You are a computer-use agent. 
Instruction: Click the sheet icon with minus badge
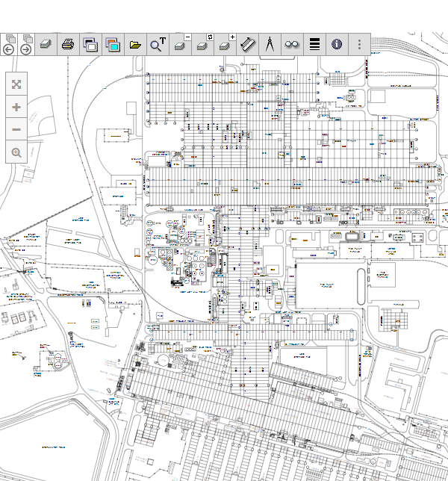181,44
